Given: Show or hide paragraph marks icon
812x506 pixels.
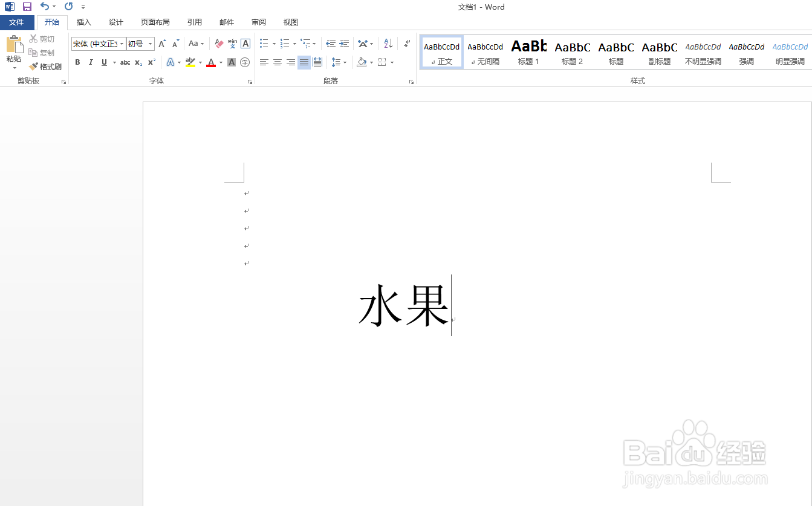Looking at the screenshot, I should pyautogui.click(x=408, y=44).
